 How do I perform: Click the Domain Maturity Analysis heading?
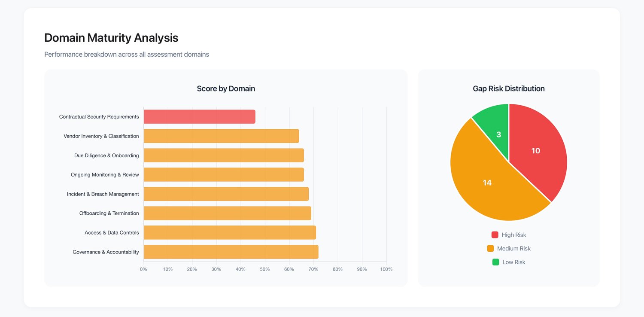click(111, 38)
